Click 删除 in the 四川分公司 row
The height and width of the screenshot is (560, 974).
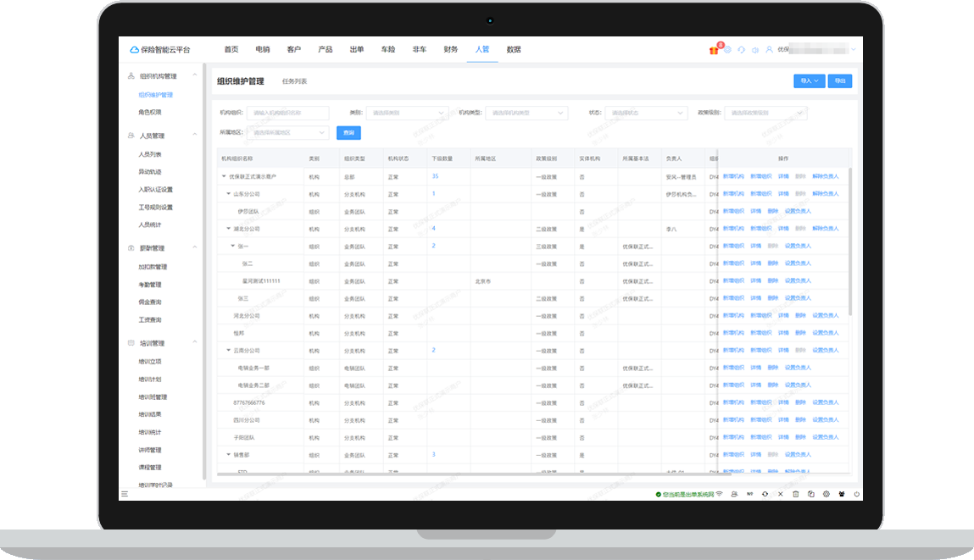tap(800, 419)
